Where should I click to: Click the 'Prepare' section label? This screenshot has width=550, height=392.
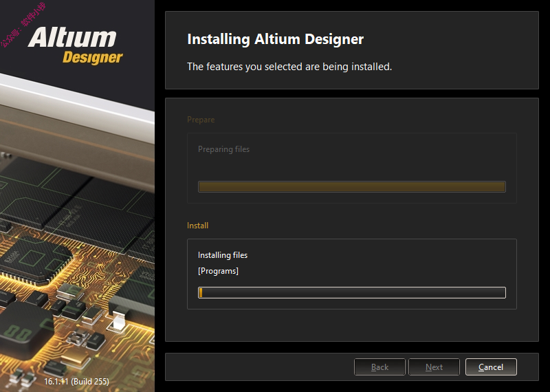(201, 120)
